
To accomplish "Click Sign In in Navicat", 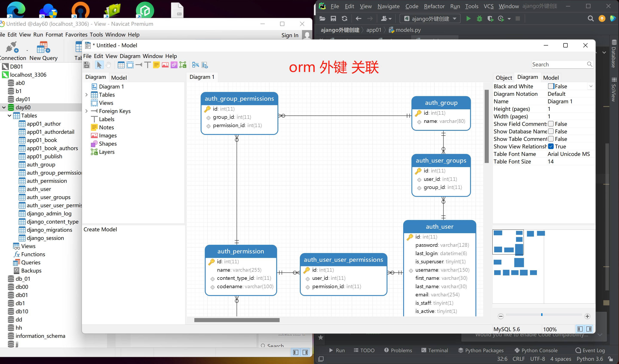I will click(x=290, y=35).
